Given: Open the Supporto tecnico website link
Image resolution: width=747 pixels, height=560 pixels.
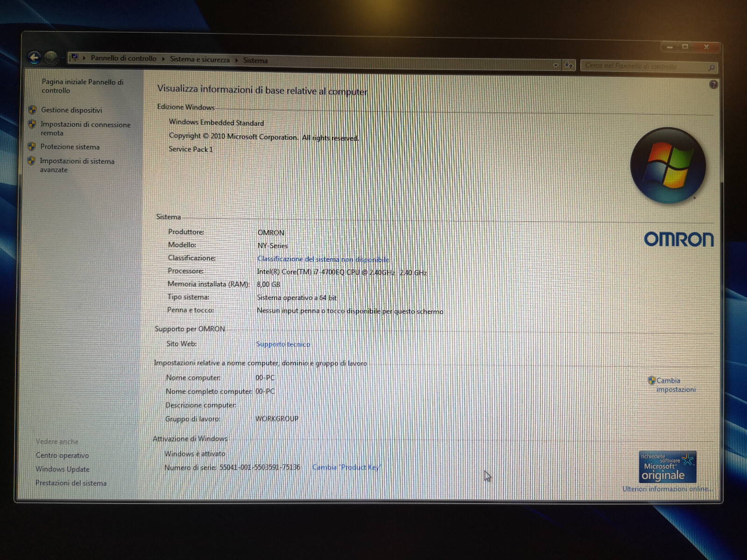Looking at the screenshot, I should (283, 344).
